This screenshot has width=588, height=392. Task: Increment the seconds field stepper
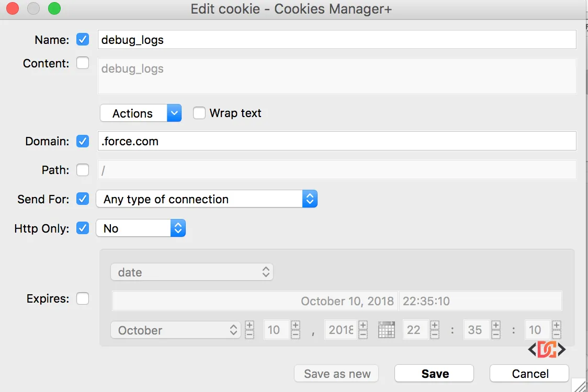[x=556, y=326]
